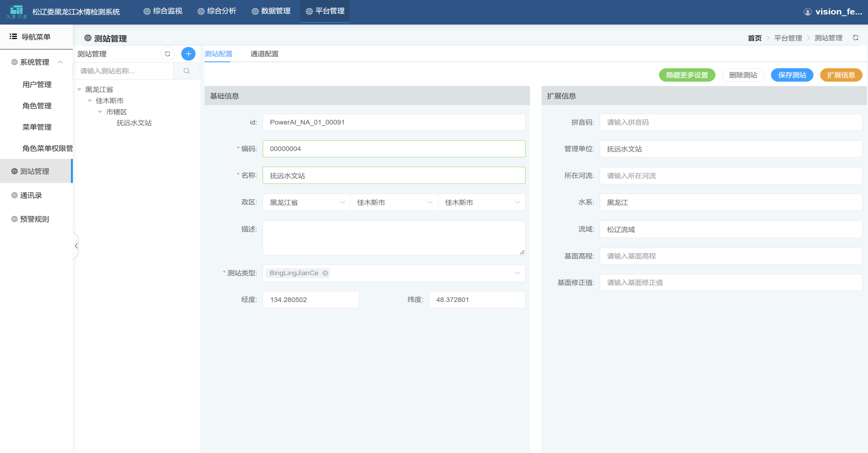This screenshot has height=453, width=868.
Task: Refresh the station tree list
Action: 167,54
